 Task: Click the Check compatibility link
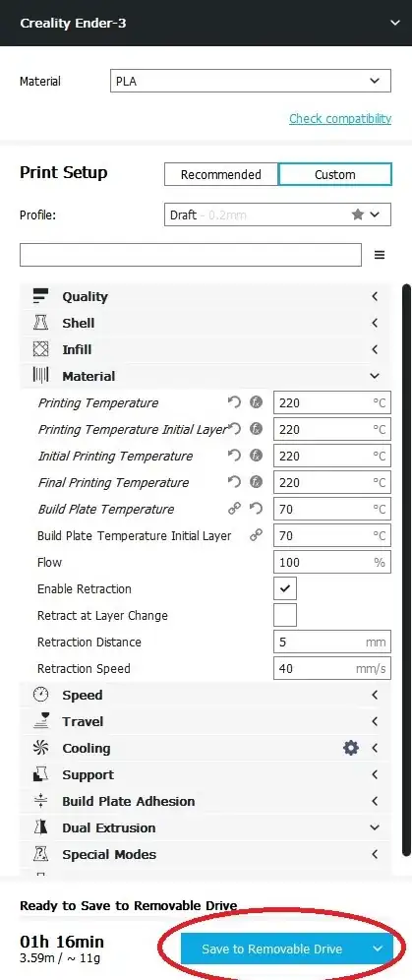tap(340, 119)
